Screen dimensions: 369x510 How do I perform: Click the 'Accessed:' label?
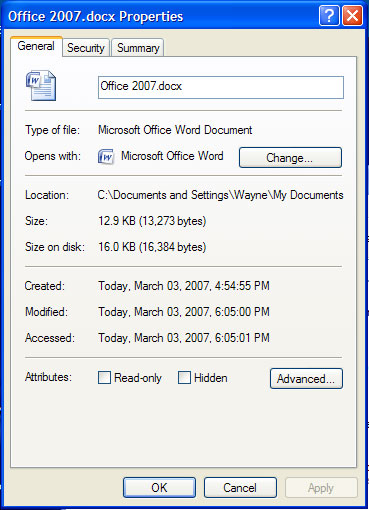pyautogui.click(x=50, y=338)
